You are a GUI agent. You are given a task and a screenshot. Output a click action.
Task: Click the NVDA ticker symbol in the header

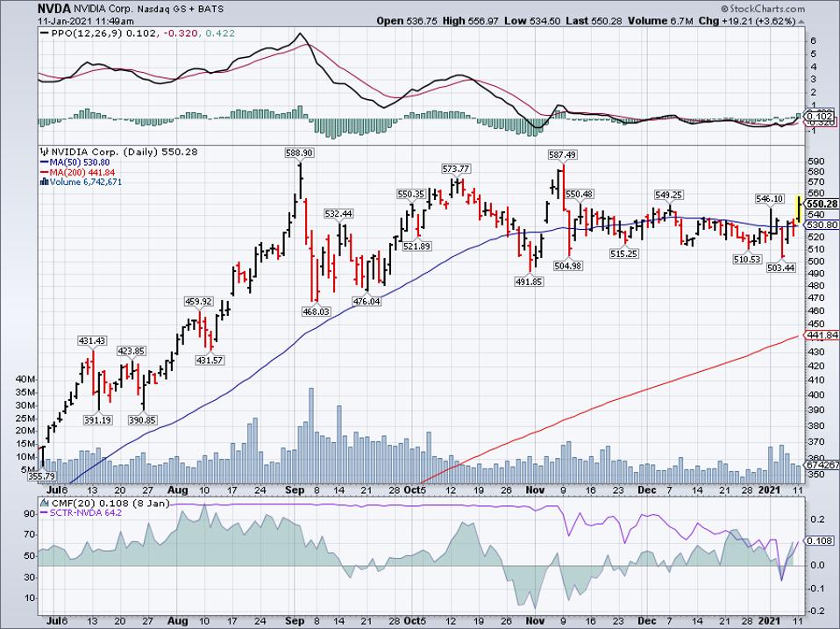[x=54, y=9]
